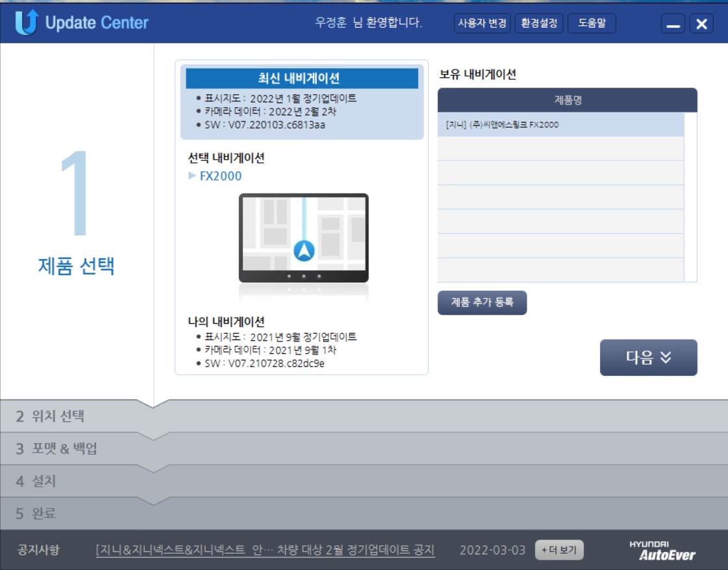This screenshot has height=570, width=728.
Task: Click the navigation arrow icon on device map
Action: pos(304,251)
